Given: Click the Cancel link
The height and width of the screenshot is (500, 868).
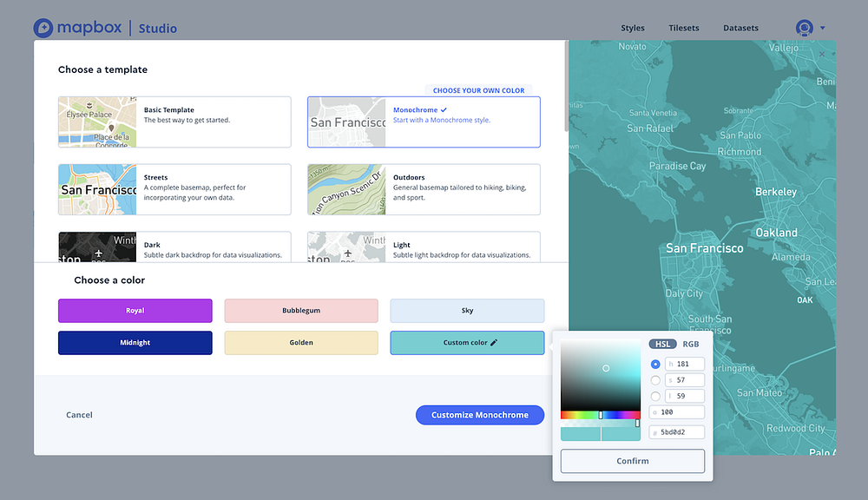Looking at the screenshot, I should (79, 415).
